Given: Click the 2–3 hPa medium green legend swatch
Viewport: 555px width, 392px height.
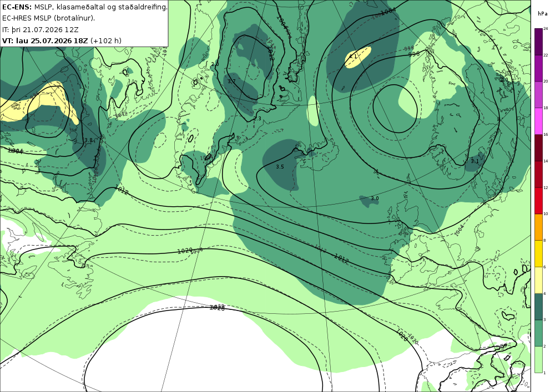Looking at the screenshot, I should pyautogui.click(x=538, y=333).
